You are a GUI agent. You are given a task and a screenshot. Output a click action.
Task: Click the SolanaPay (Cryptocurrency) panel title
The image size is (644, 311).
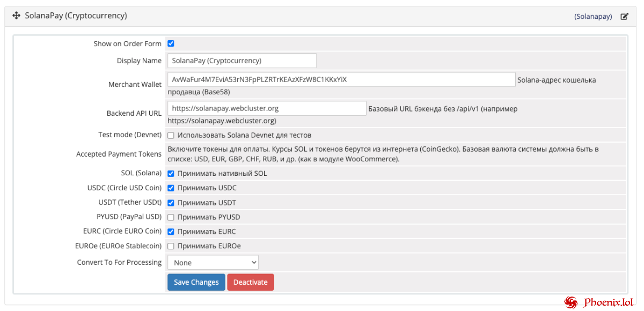coord(76,16)
